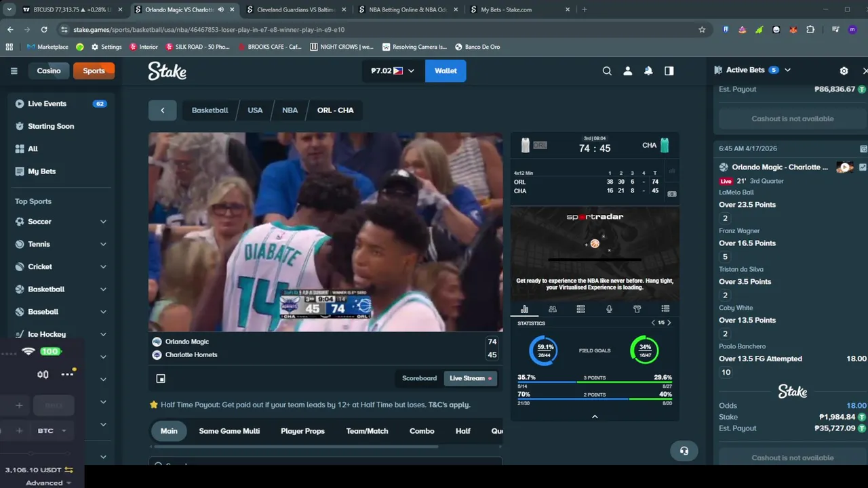Expand the Baseball sports category

pyautogui.click(x=103, y=312)
